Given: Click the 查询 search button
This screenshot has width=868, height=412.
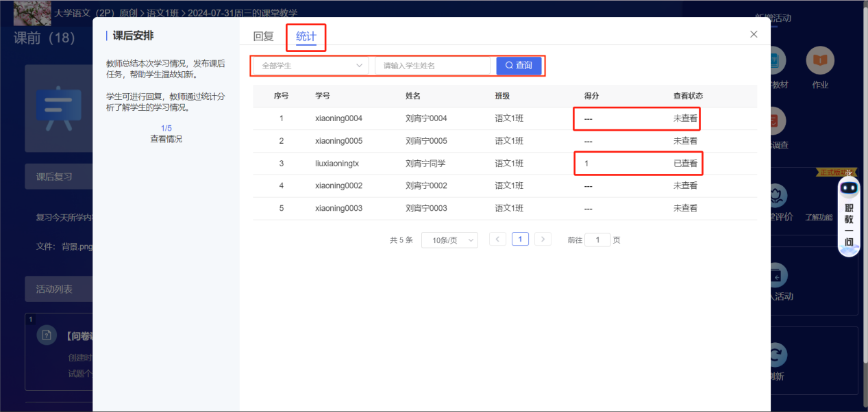Looking at the screenshot, I should (x=519, y=66).
